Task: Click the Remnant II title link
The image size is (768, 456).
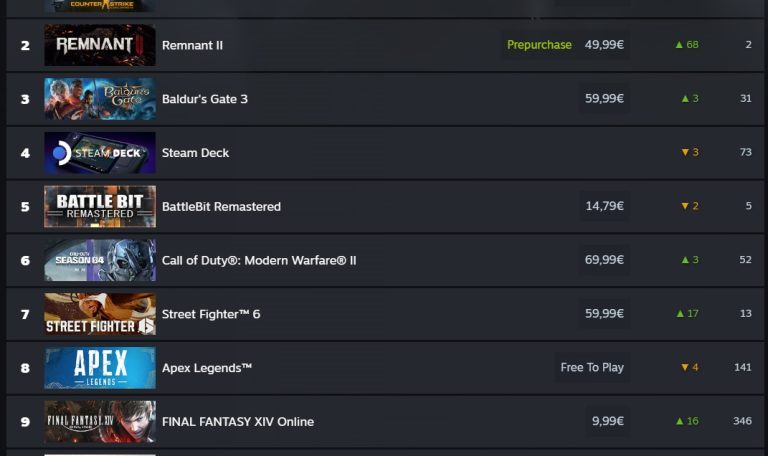Action: click(192, 46)
